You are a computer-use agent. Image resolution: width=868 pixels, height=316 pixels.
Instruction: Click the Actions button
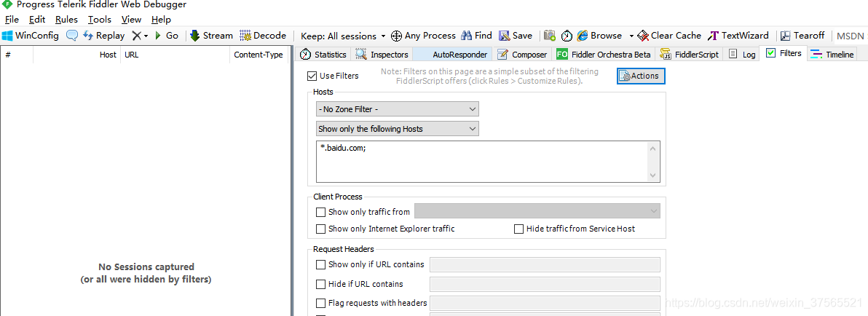[x=641, y=76]
